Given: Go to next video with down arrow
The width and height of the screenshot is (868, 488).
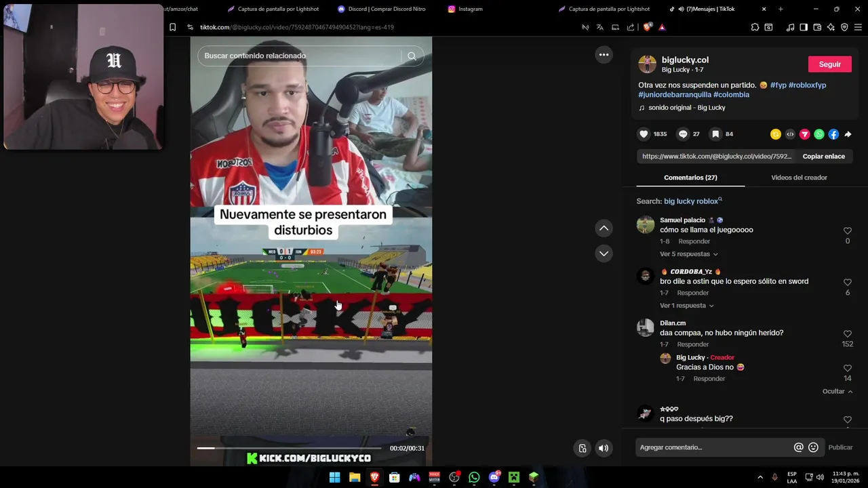Looking at the screenshot, I should 604,253.
